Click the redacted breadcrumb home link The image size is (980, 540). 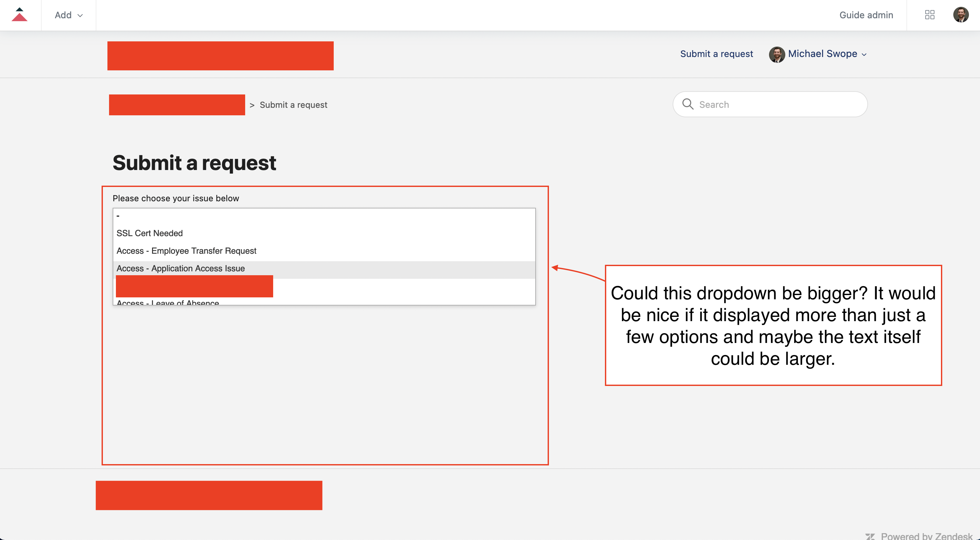coord(177,105)
